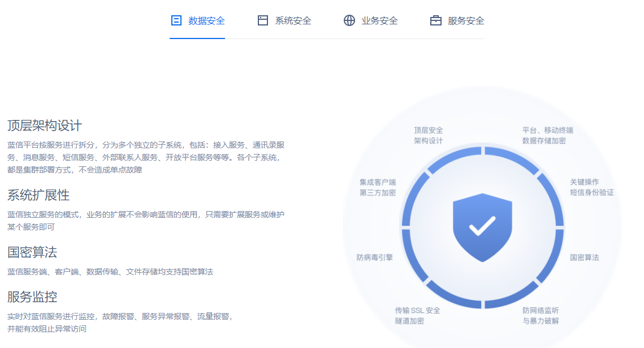
Task: Switch to the 数据安全 tab
Action: pos(197,20)
